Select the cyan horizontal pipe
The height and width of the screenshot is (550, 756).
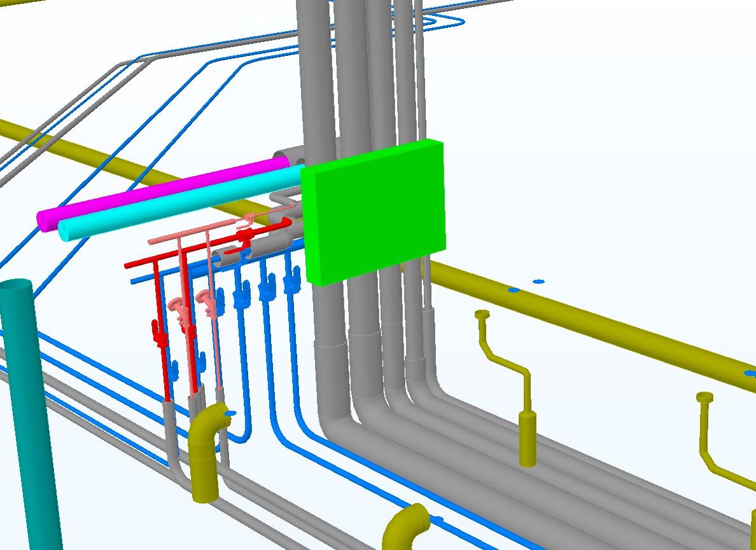pos(181,203)
